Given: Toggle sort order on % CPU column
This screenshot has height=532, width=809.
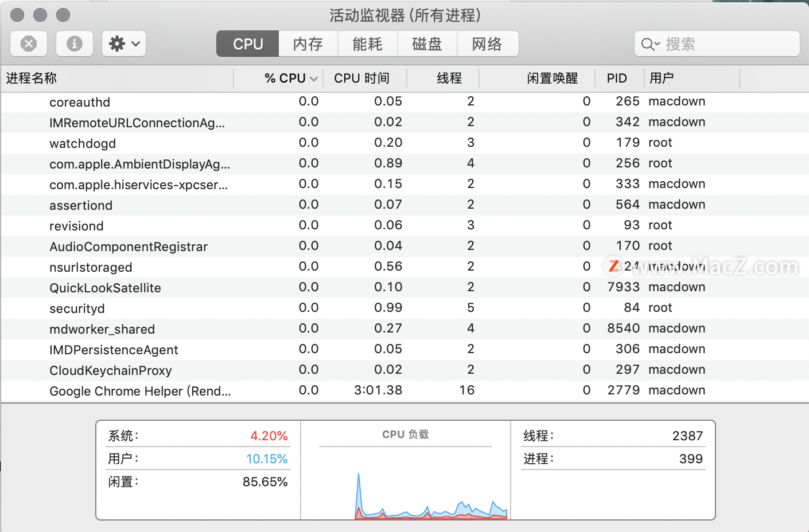Looking at the screenshot, I should 279,79.
